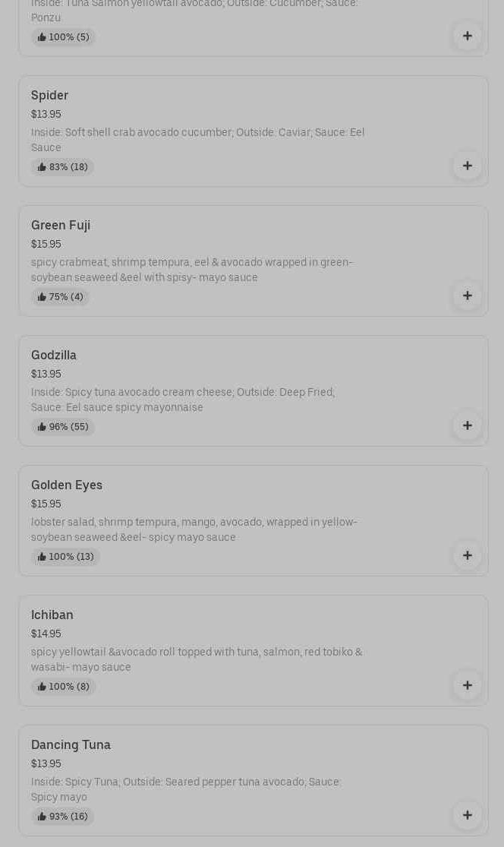Click plus button for Godzilla roll
Image resolution: width=504 pixels, height=847 pixels.
coord(467,425)
